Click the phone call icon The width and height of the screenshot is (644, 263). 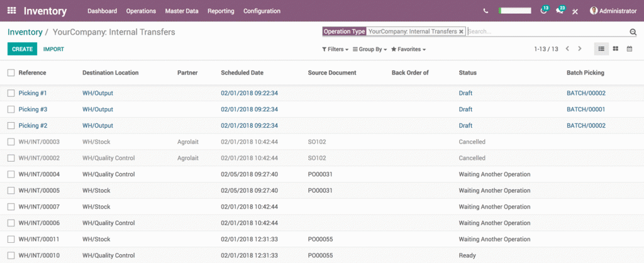click(486, 11)
